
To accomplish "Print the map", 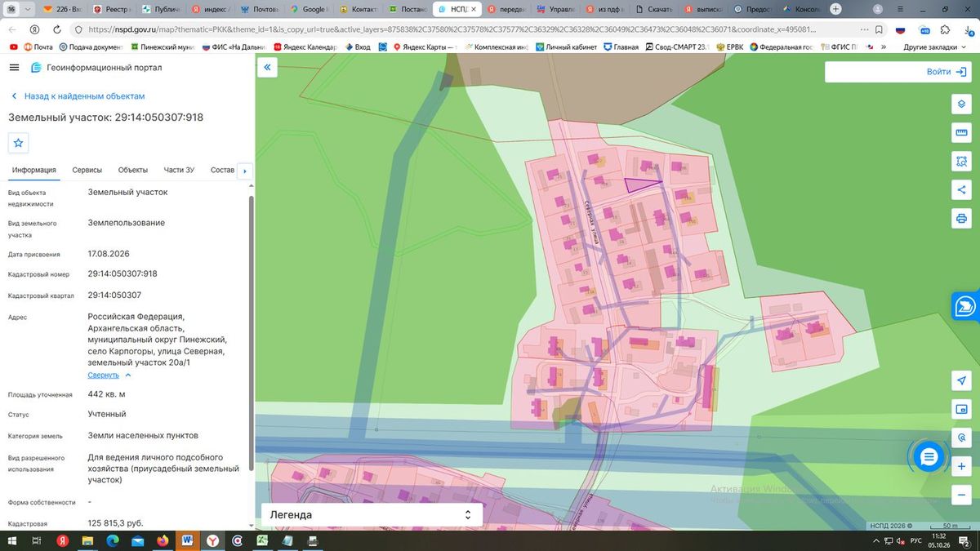I will (961, 219).
